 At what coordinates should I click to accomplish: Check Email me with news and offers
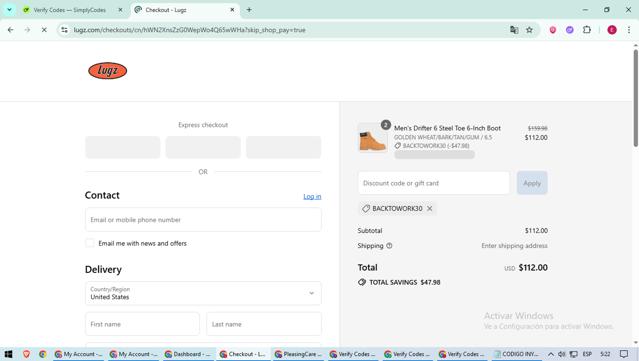point(90,243)
